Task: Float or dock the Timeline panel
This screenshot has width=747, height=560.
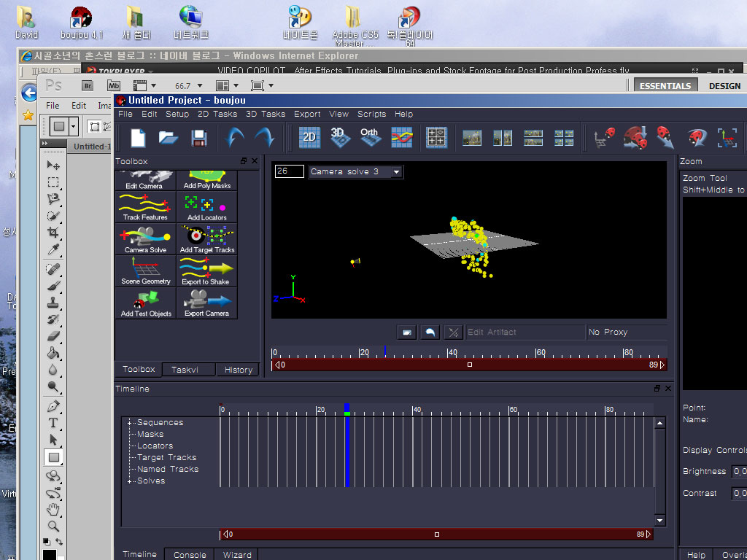Action: coord(657,389)
